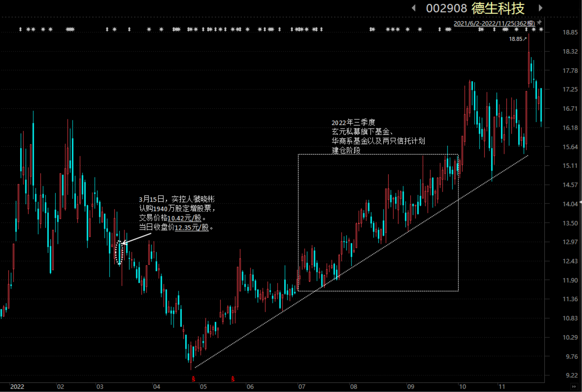Click the pin icon beside date range
Viewport: 582px width, 392px height.
click(x=539, y=22)
